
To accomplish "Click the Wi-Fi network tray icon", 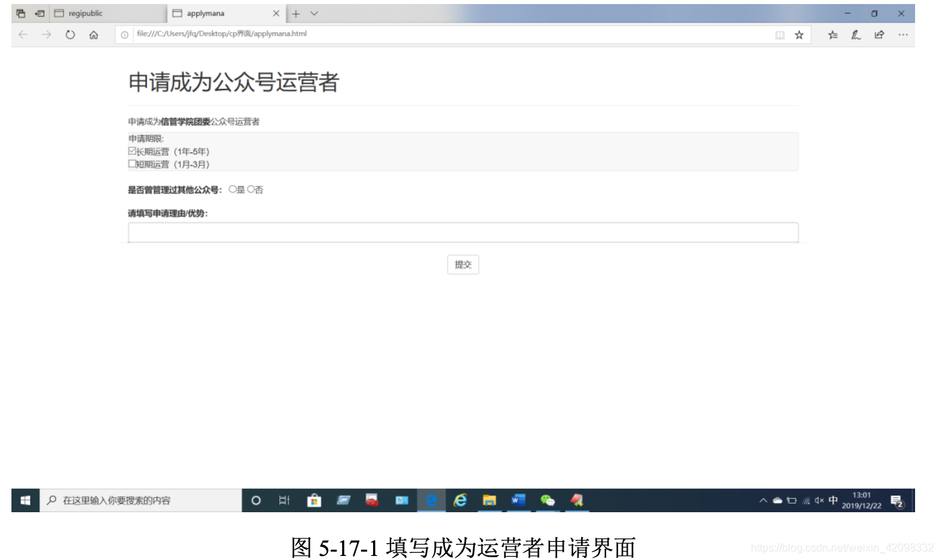I will coord(806,500).
